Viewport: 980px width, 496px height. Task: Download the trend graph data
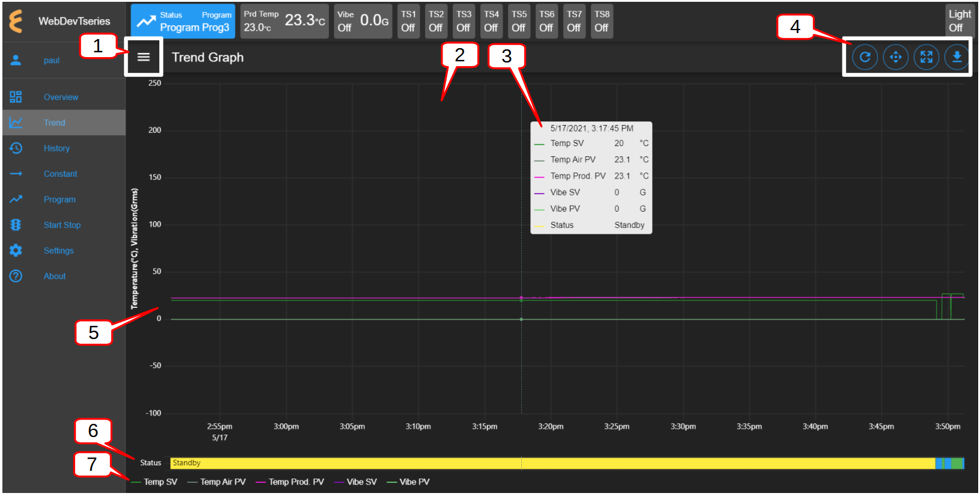point(957,57)
